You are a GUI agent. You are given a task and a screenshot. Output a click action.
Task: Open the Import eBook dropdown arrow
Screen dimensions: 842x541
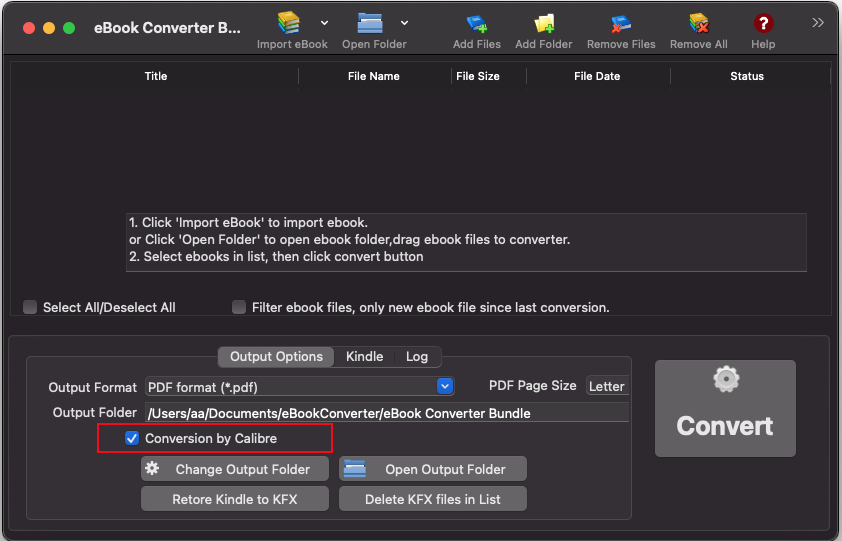(x=324, y=22)
